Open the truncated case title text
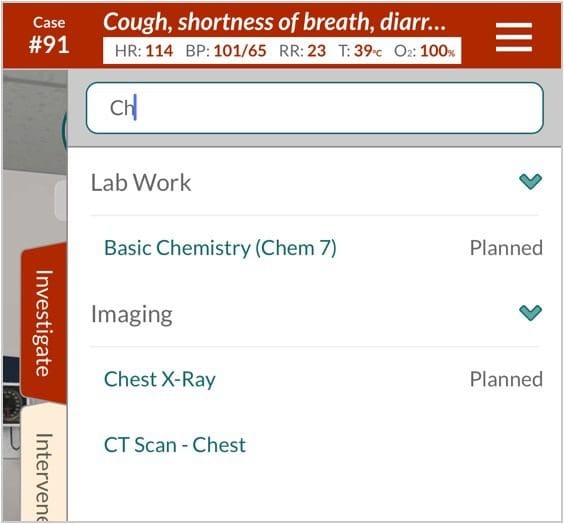This screenshot has height=524, width=564. 275,22
